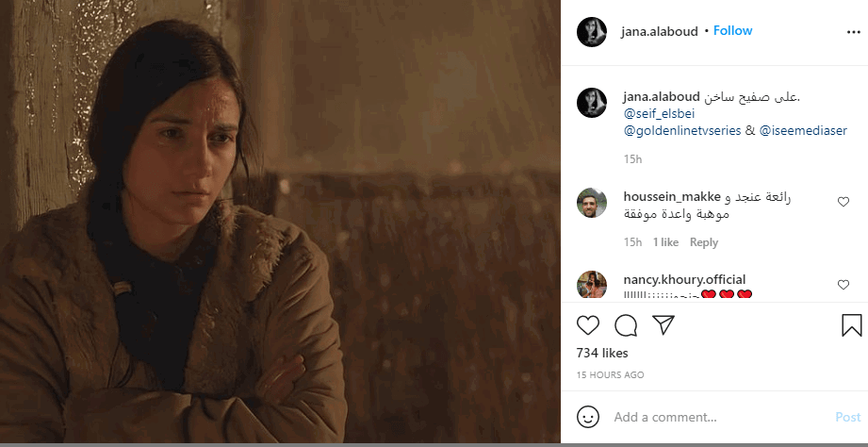Reply to houssein_makke's comment
Image resolution: width=868 pixels, height=447 pixels.
coord(704,242)
